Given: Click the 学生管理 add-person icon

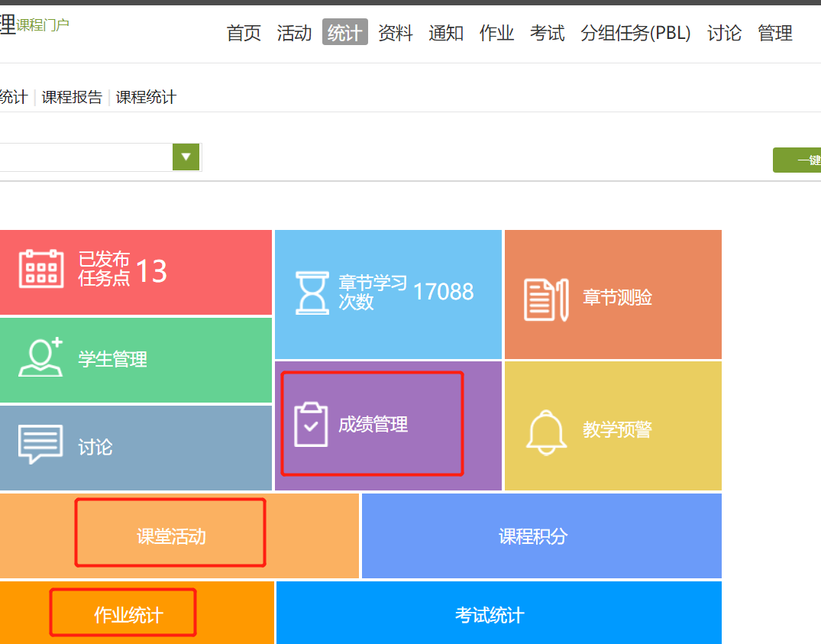Looking at the screenshot, I should 40,357.
